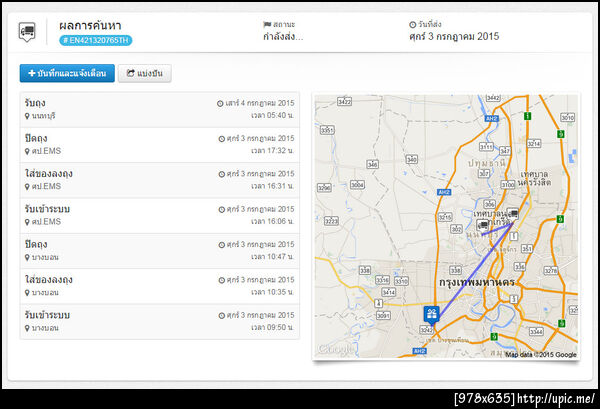Click location pin icon in 16:06 row

(27, 222)
